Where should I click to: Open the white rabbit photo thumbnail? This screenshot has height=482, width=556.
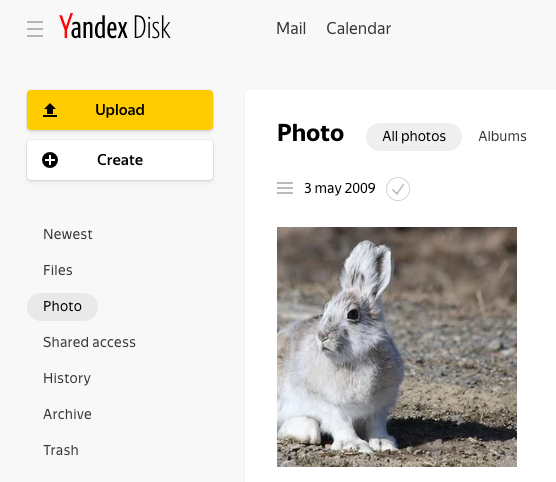coord(397,347)
